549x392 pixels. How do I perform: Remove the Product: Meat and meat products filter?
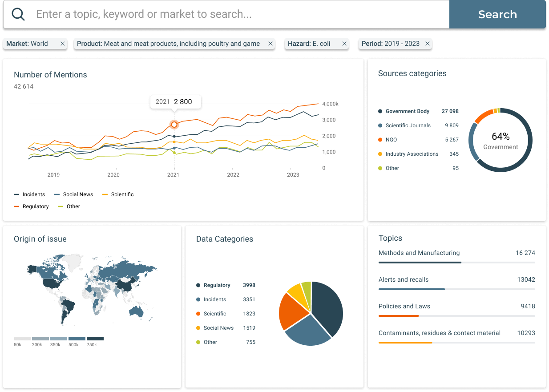tap(270, 44)
